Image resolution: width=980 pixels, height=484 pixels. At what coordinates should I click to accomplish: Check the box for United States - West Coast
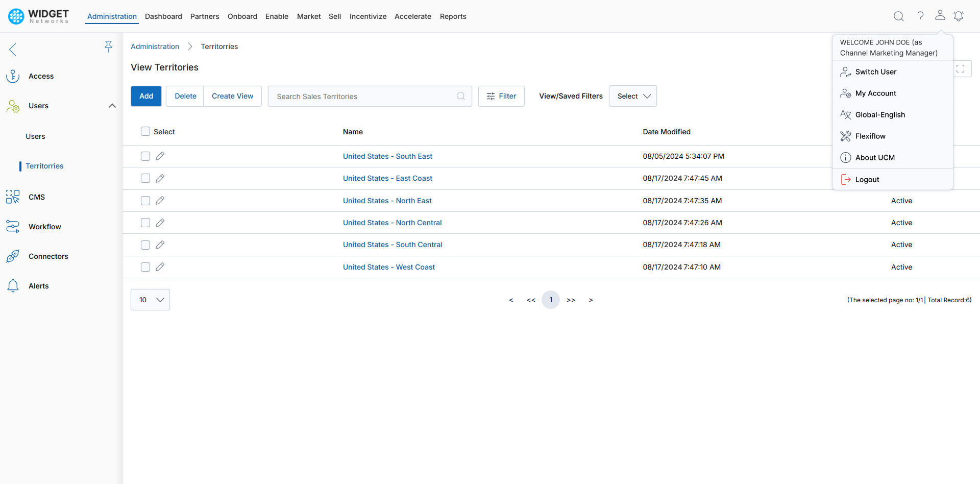[x=145, y=267]
